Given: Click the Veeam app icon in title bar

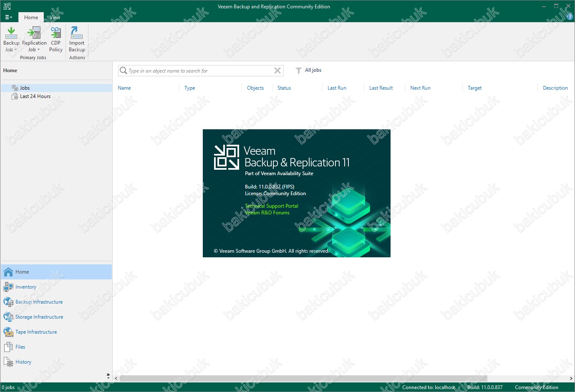Looking at the screenshot, I should 7,6.
